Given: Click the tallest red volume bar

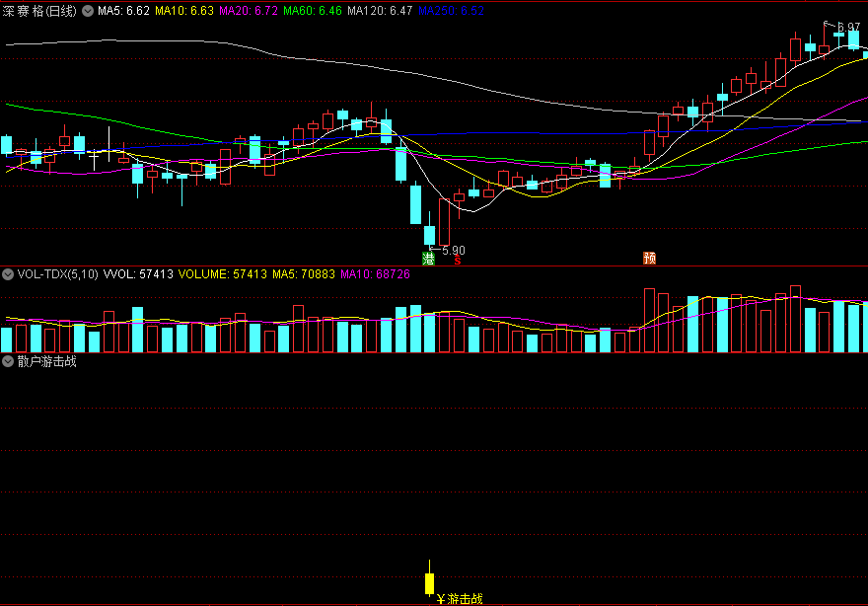Looking at the screenshot, I should (x=795, y=319).
